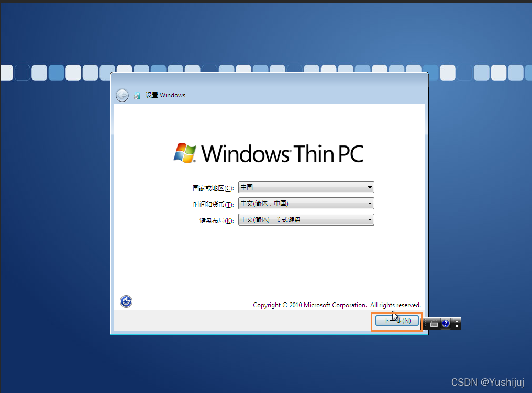Click the 键盘布局(K) label
532x393 pixels.
click(x=216, y=221)
